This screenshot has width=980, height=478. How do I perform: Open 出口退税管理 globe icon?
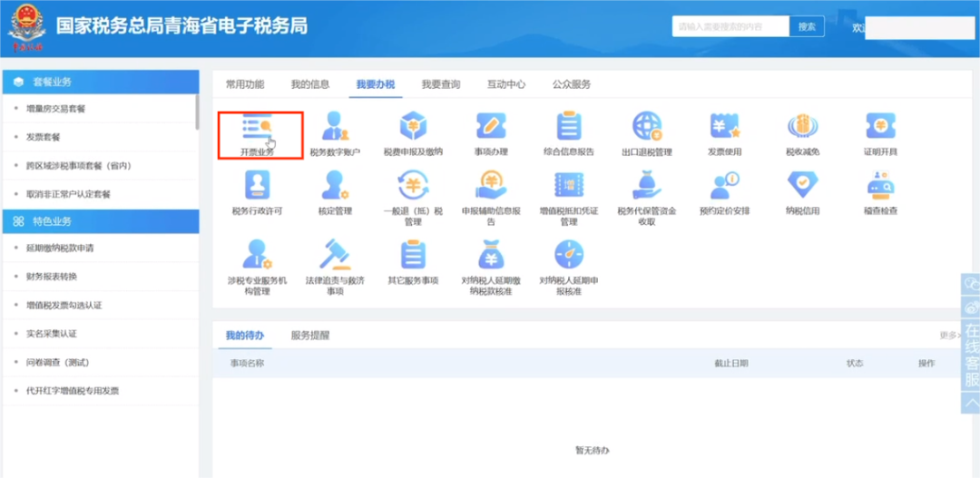click(647, 126)
